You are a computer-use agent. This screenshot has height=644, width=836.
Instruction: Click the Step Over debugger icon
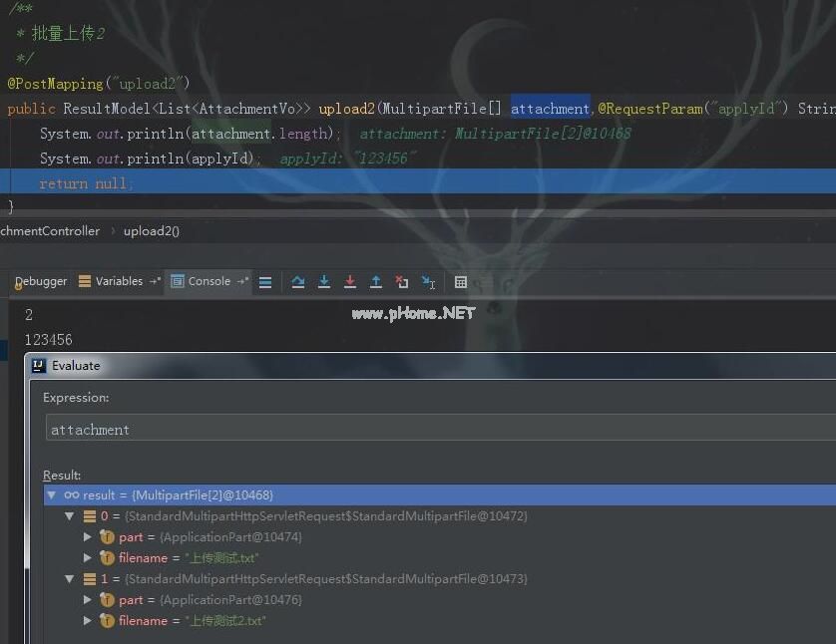click(x=297, y=282)
